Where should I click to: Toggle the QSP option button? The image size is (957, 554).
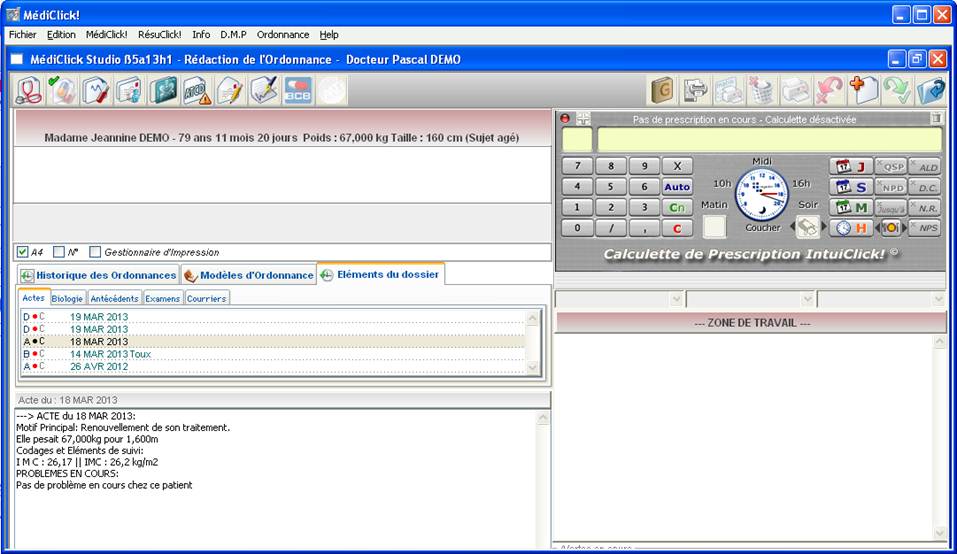[x=892, y=167]
